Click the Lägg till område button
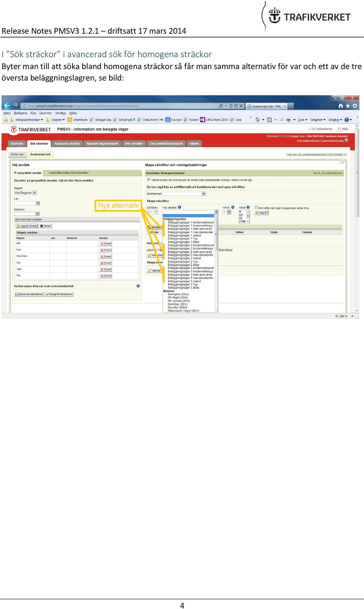364x609 pixels. 27,226
